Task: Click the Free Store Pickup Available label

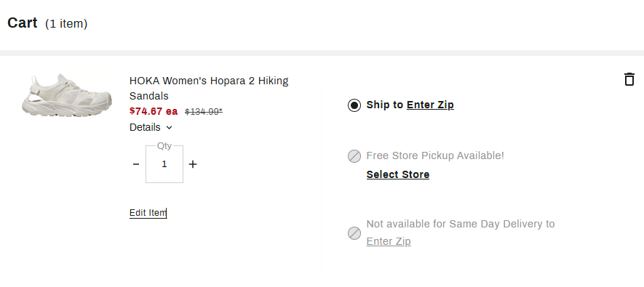Action: click(435, 155)
